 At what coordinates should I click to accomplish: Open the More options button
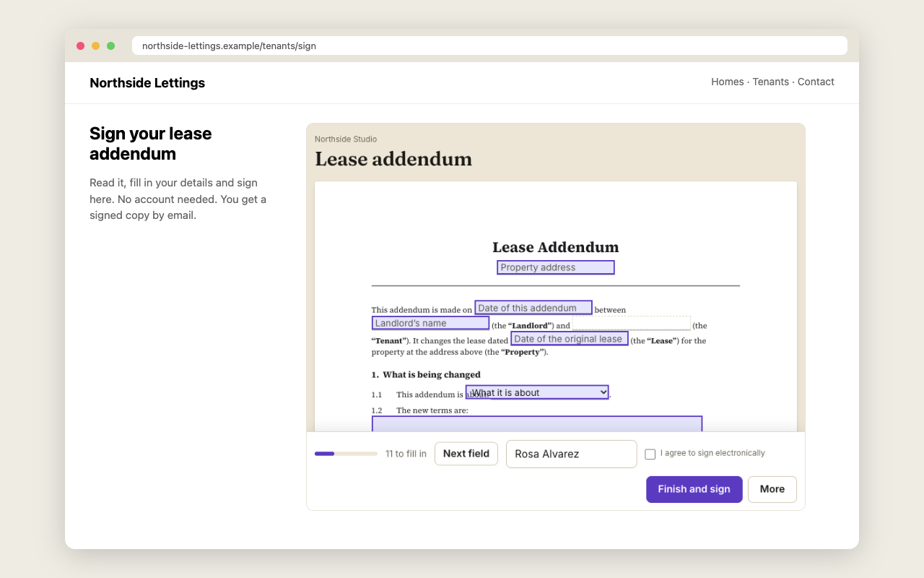click(x=772, y=489)
